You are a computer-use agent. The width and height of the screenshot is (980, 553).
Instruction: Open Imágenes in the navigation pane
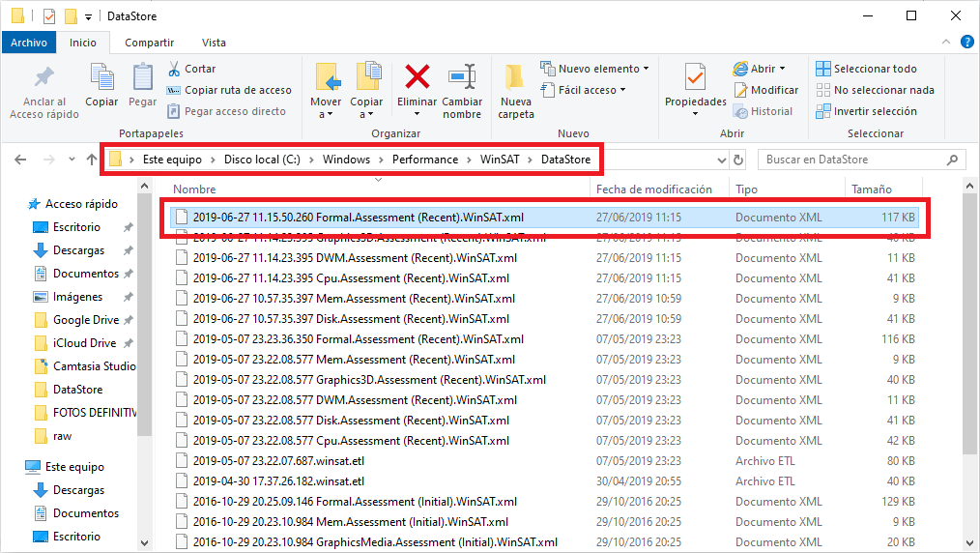pyautogui.click(x=77, y=296)
